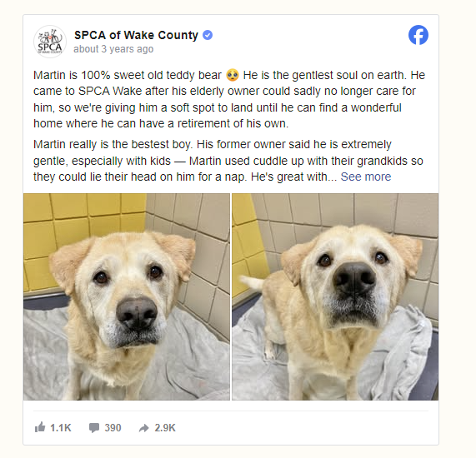Open the Facebook logo icon
The width and height of the screenshot is (476, 458).
point(418,35)
